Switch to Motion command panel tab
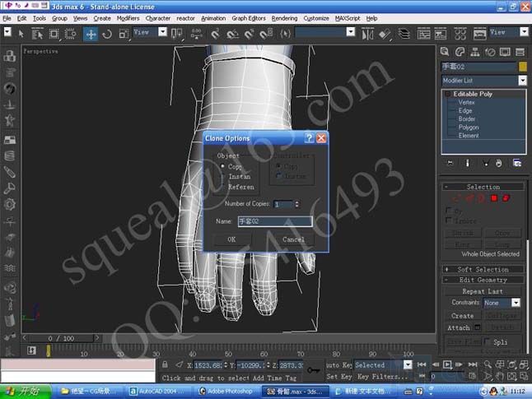 coord(490,52)
